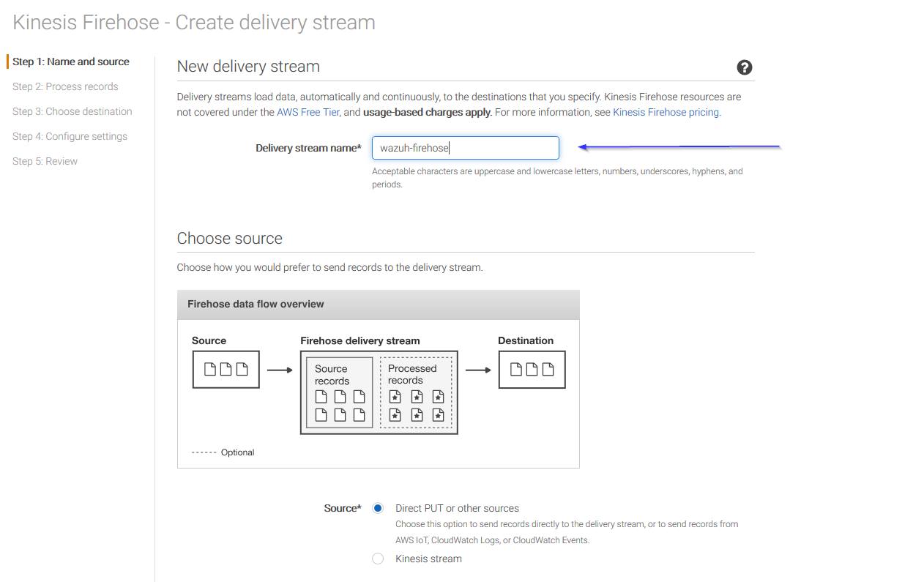
Task: Click the Delivery stream name input field
Action: [465, 148]
